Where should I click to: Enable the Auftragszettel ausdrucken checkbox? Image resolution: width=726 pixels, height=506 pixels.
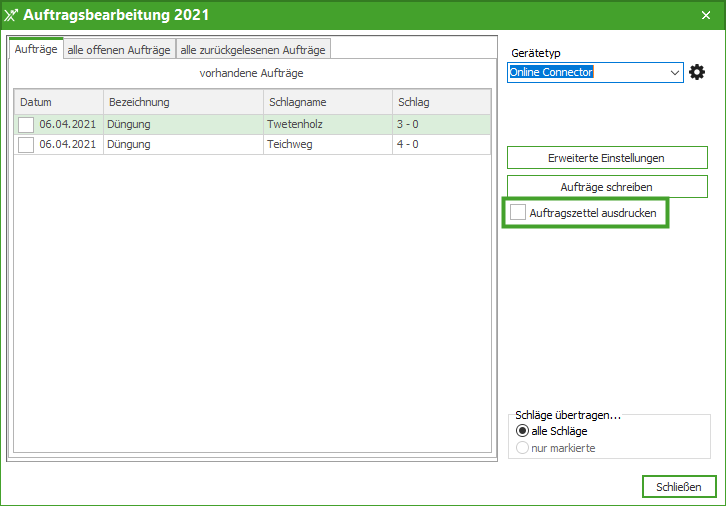pos(518,213)
